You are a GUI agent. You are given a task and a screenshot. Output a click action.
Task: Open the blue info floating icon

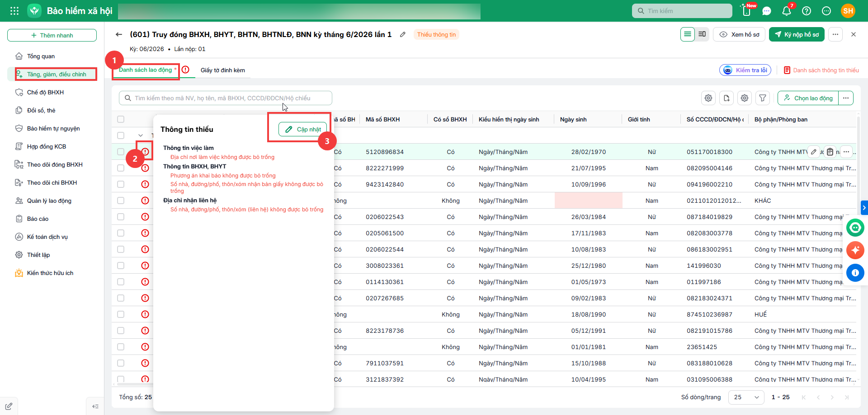(x=855, y=273)
